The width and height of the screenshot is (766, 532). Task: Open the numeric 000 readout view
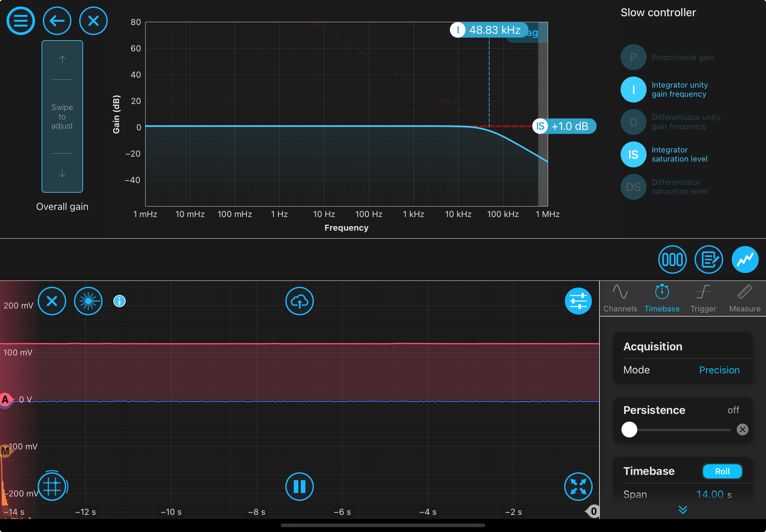click(672, 260)
